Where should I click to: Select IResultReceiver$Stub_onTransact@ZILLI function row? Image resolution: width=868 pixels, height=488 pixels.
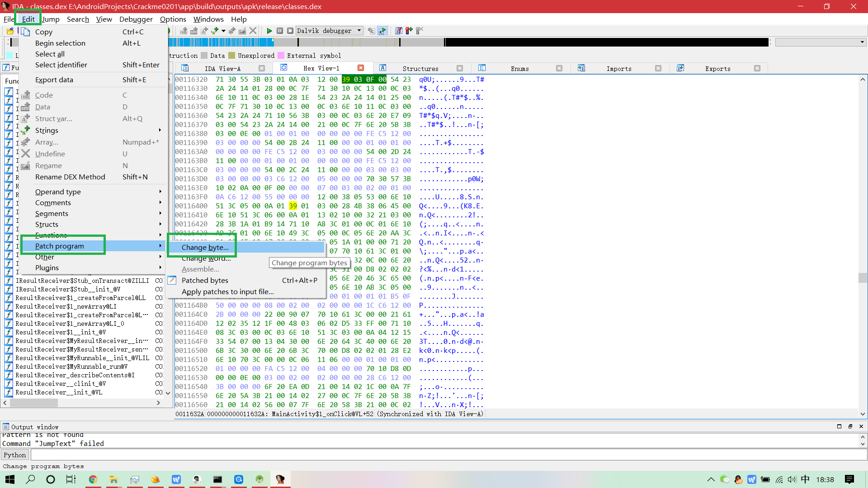(x=82, y=281)
